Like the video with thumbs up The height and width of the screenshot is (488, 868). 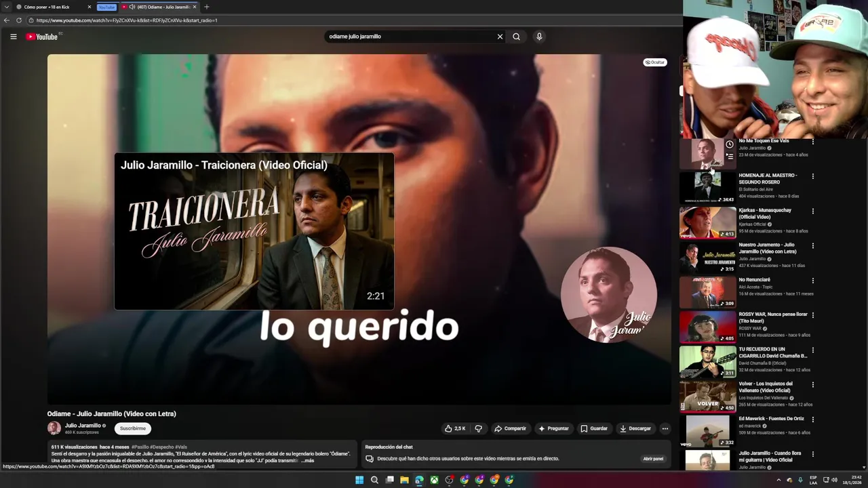click(455, 428)
